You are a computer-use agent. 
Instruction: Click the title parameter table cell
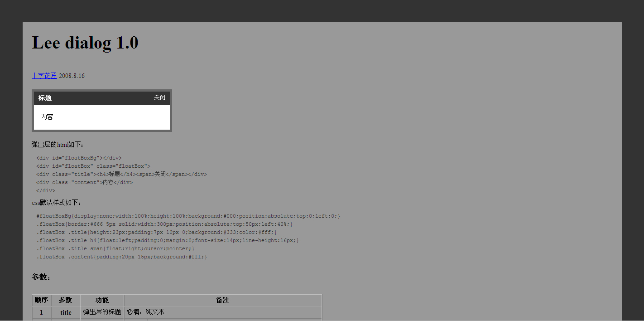click(66, 312)
